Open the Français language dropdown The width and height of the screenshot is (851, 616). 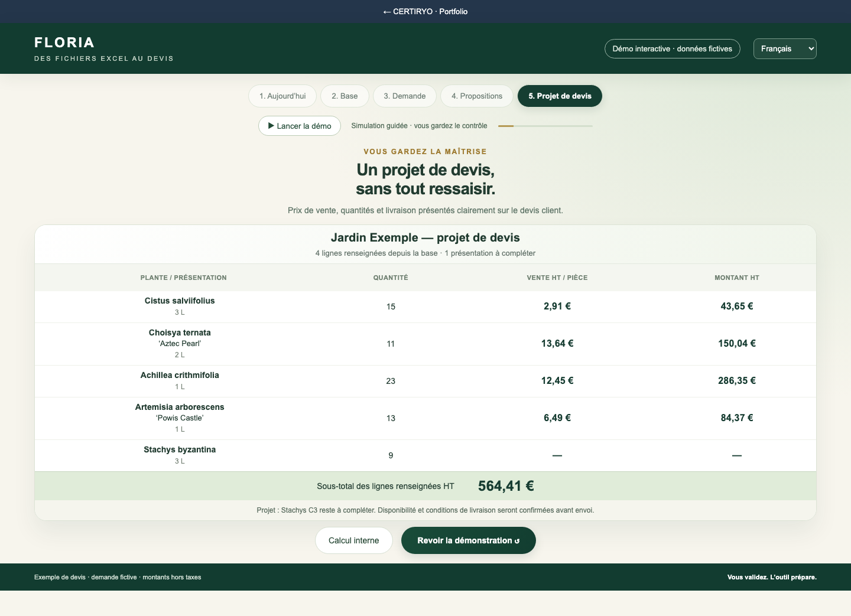tap(785, 48)
